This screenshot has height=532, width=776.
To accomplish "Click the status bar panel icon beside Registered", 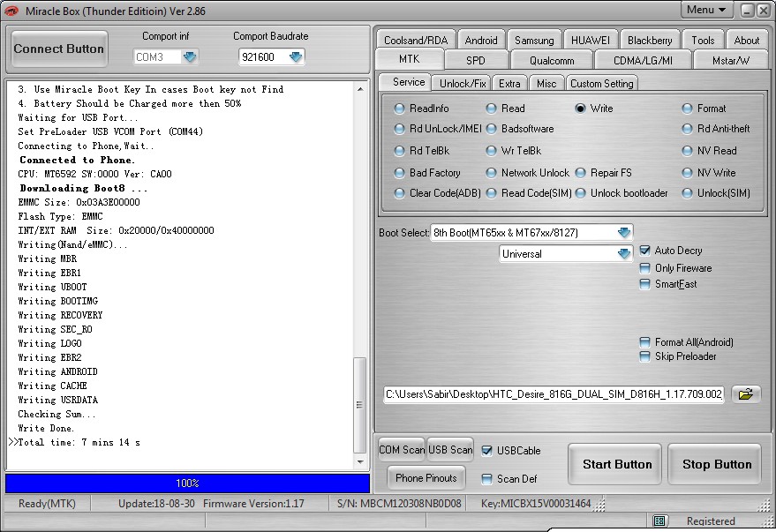I will click(x=659, y=521).
